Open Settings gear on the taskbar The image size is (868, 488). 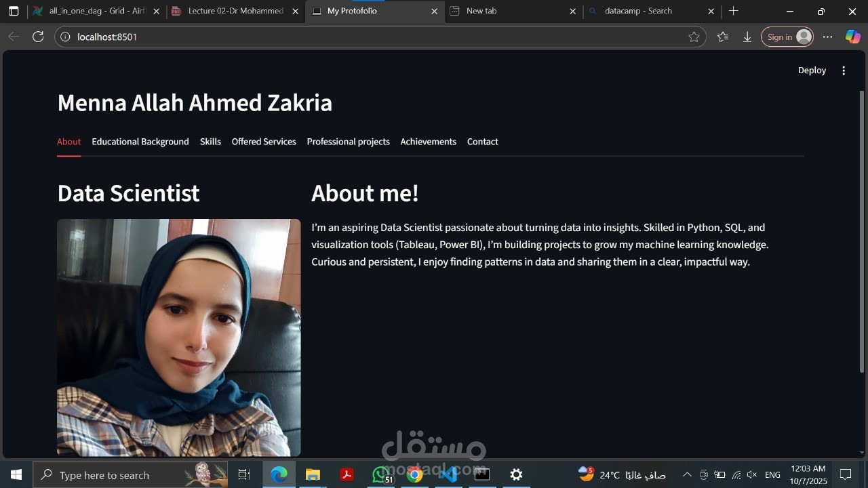[516, 474]
